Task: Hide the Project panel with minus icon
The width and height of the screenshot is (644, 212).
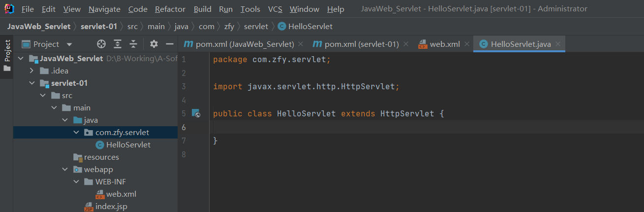Action: point(169,44)
